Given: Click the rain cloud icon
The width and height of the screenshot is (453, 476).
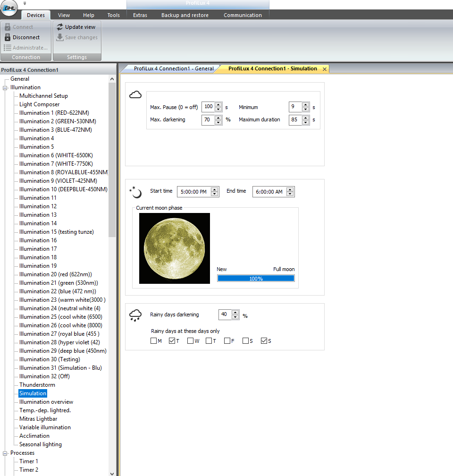Looking at the screenshot, I should (135, 315).
